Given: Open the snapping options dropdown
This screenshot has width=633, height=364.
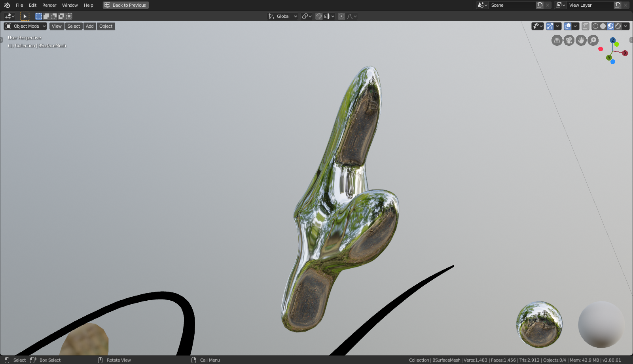Looking at the screenshot, I should 329,16.
